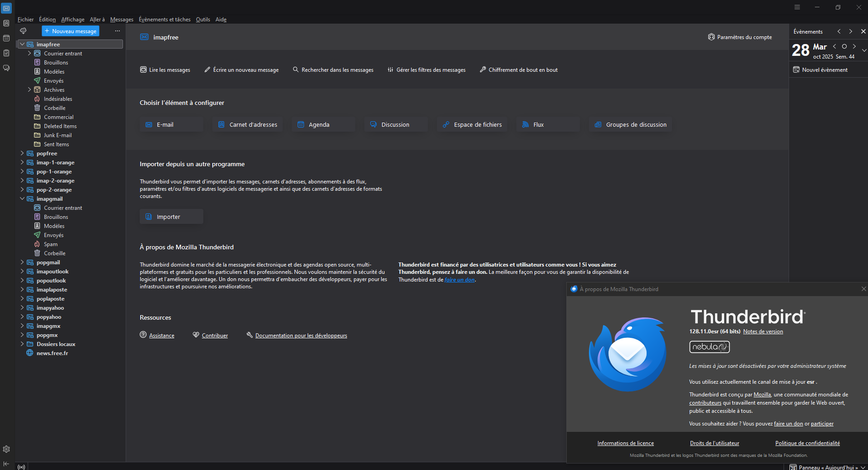Open folder pane options three-dot menu
The width and height of the screenshot is (868, 470).
click(x=118, y=31)
